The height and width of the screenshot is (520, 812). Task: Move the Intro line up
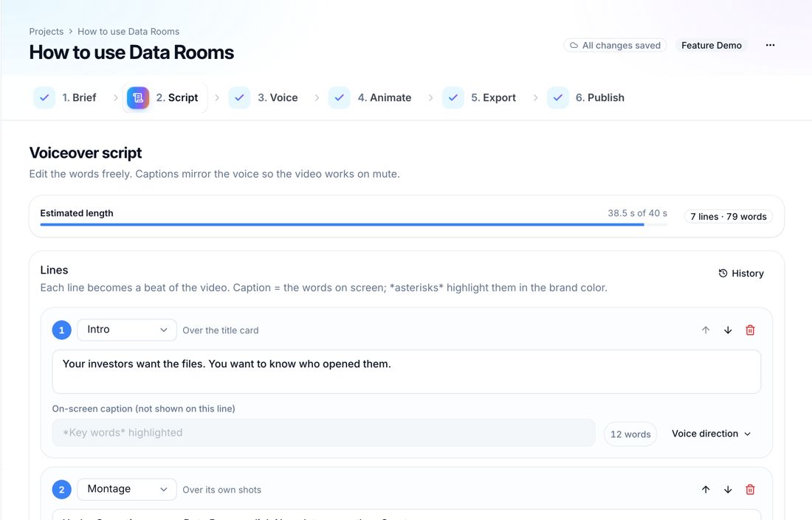(x=705, y=330)
